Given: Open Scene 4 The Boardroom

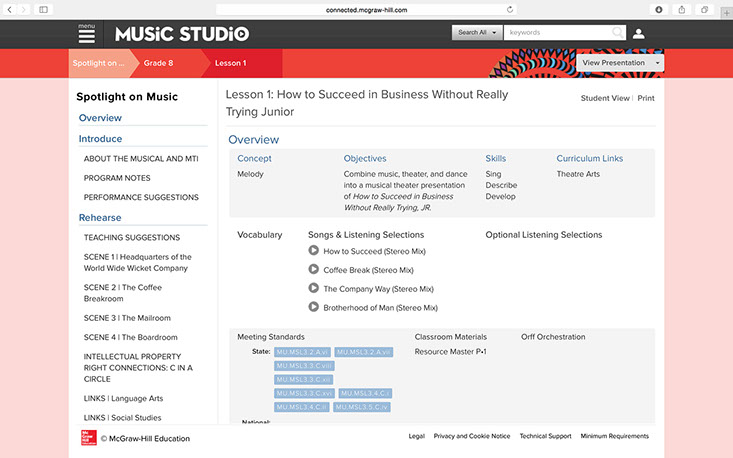Looking at the screenshot, I should pos(130,337).
